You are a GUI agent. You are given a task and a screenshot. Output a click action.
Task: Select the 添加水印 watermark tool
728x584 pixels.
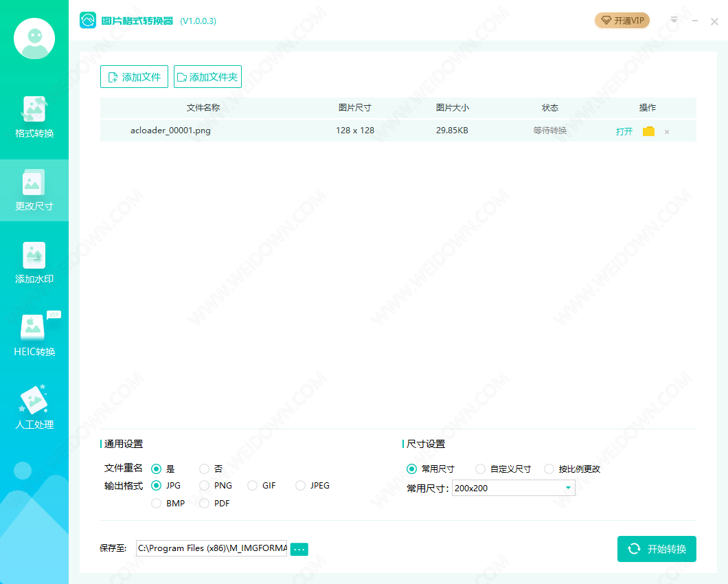[34, 262]
